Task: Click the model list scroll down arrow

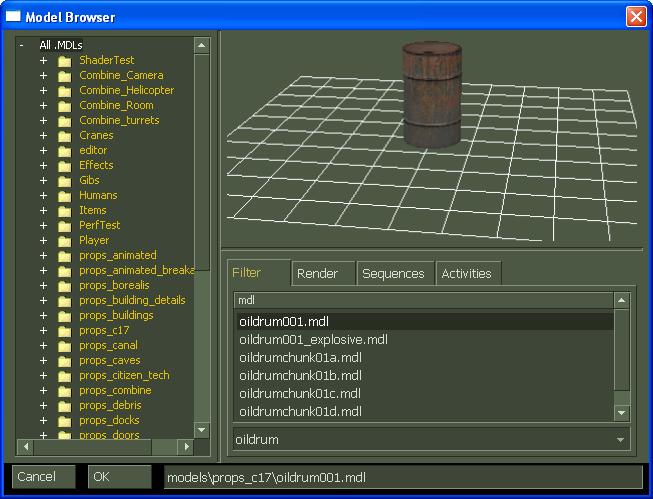Action: click(x=621, y=413)
